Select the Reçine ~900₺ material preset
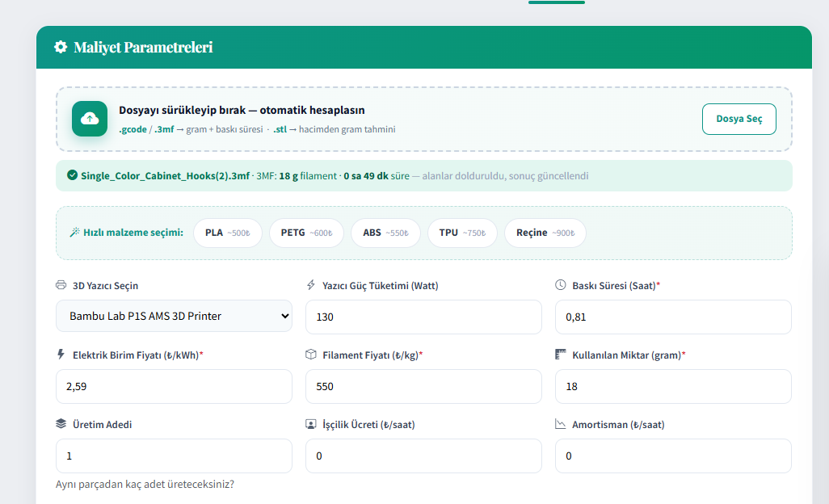The image size is (829, 504). click(x=545, y=233)
